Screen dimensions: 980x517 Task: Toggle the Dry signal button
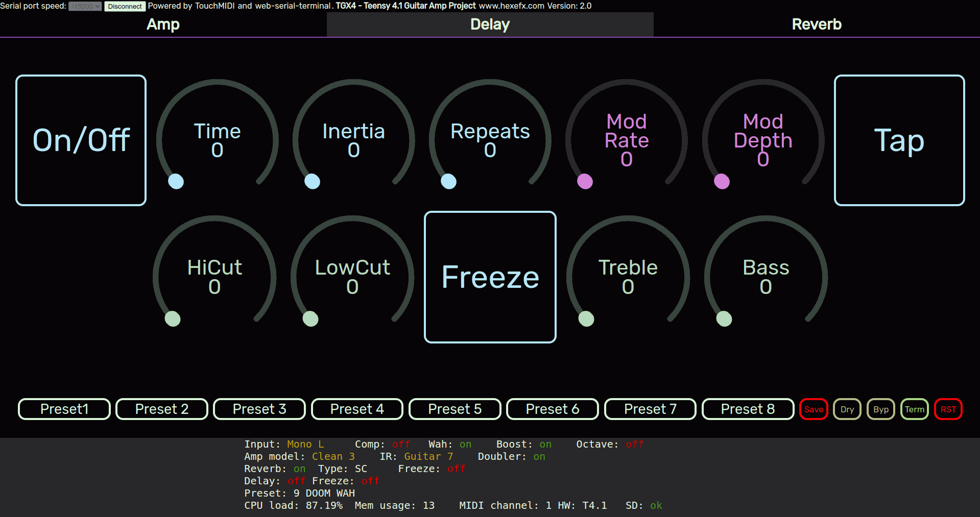click(x=847, y=409)
